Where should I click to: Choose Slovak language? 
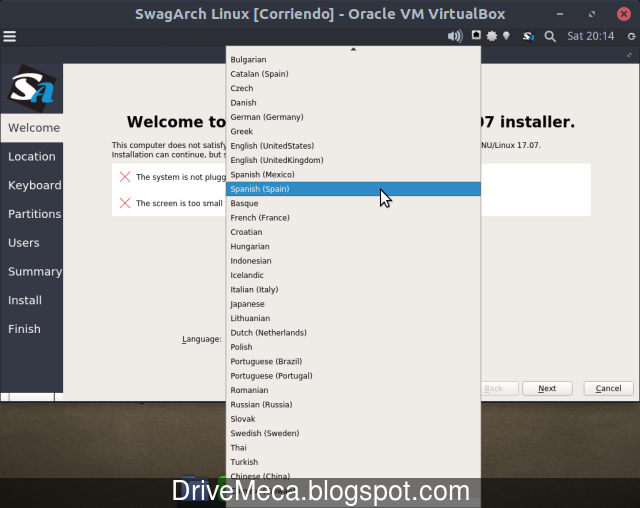(353, 419)
